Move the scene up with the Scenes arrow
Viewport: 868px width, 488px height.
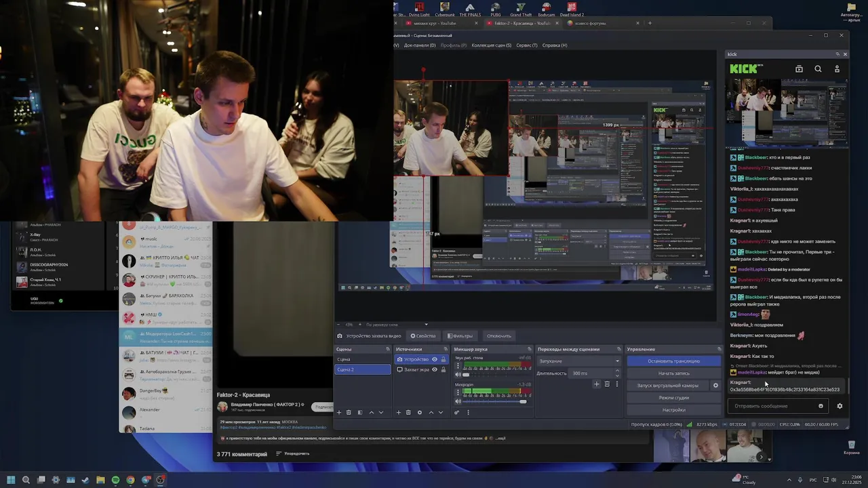point(371,413)
